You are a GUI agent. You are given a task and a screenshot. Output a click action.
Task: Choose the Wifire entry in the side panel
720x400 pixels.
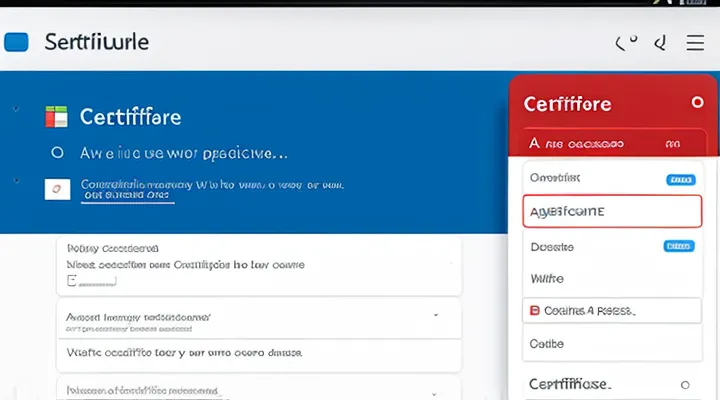click(x=547, y=278)
